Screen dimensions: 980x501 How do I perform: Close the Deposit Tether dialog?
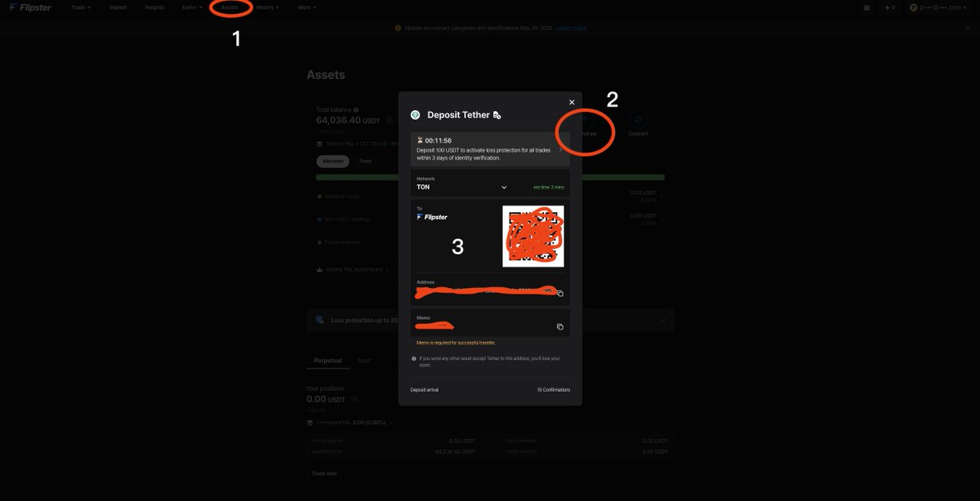[572, 102]
